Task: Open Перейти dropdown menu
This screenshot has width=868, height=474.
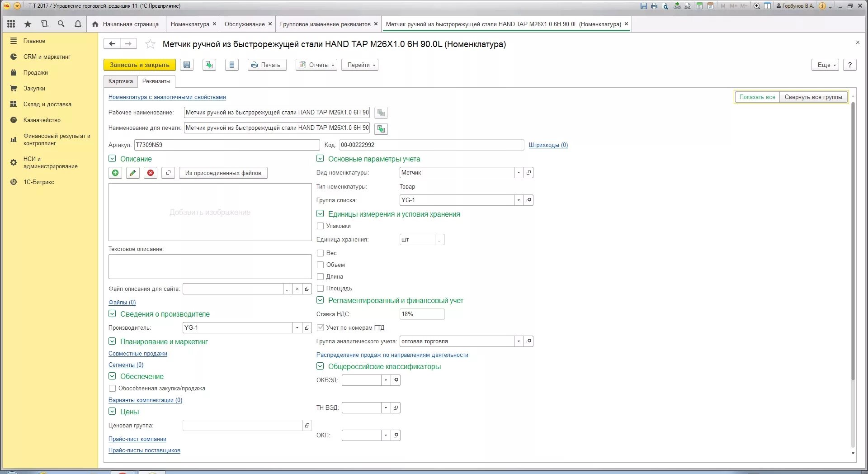Action: (x=360, y=65)
